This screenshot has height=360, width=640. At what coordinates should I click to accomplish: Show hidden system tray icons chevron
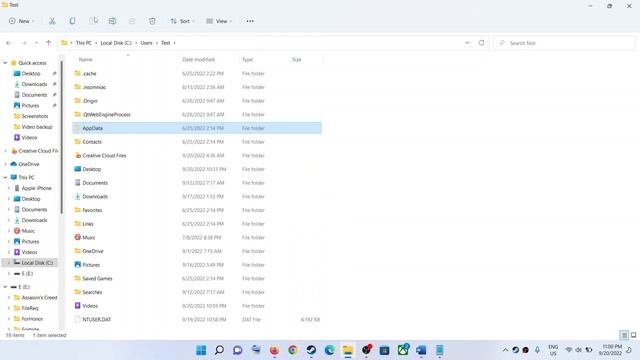tap(505, 350)
